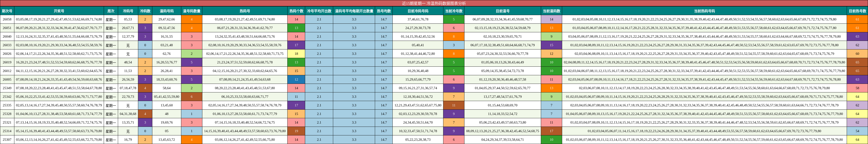This screenshot has height=144, width=868.
Task: Click the '周次' column header
Action: coord(111,11)
